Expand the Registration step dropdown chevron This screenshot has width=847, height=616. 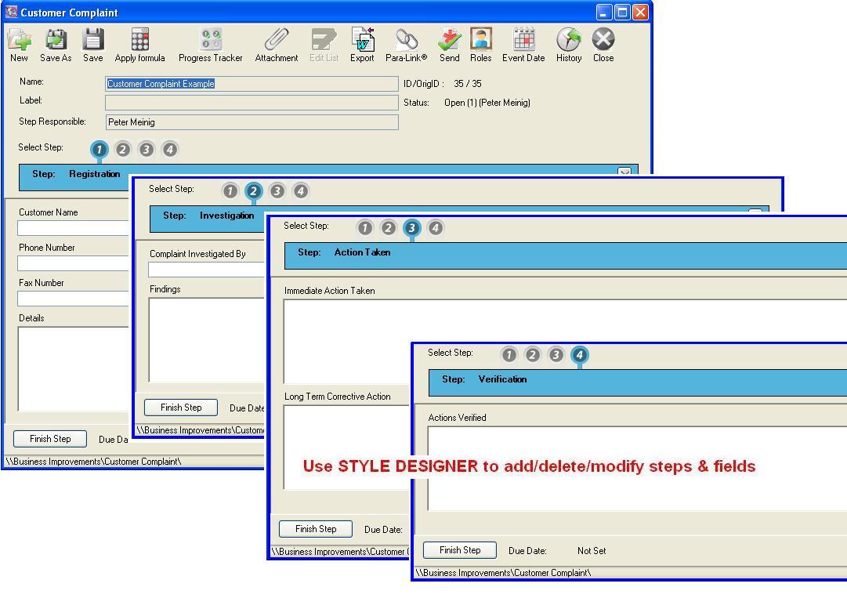[x=624, y=172]
